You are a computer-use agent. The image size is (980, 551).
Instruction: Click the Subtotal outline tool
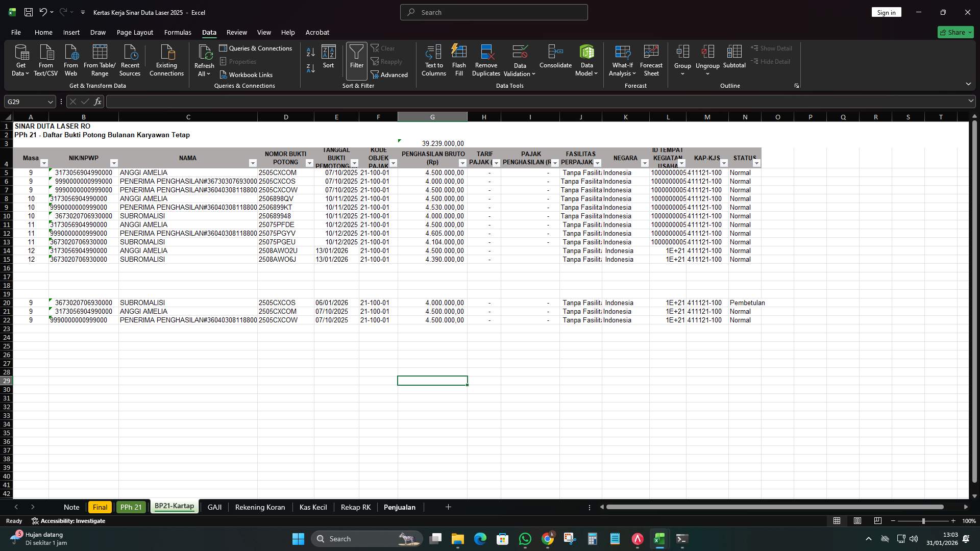point(734,60)
